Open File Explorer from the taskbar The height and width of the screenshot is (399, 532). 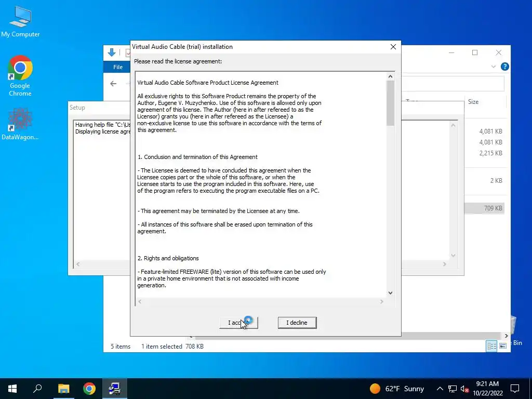tap(63, 389)
